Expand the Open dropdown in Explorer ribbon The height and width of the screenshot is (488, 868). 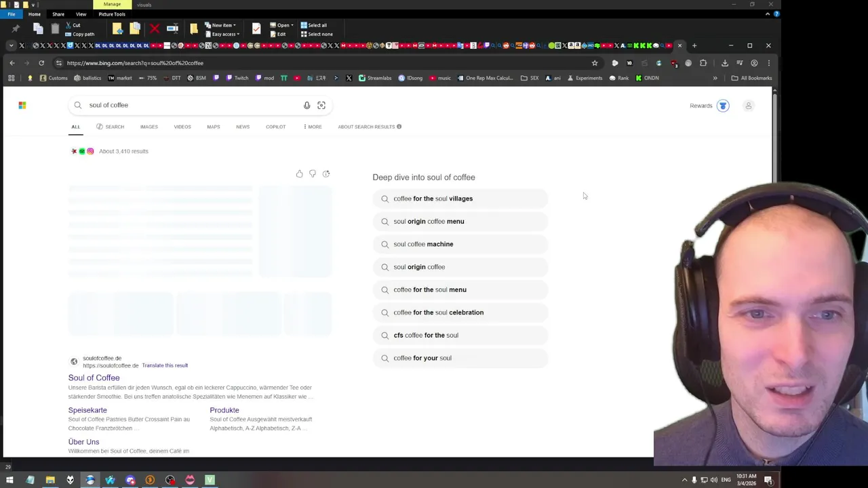pos(281,25)
